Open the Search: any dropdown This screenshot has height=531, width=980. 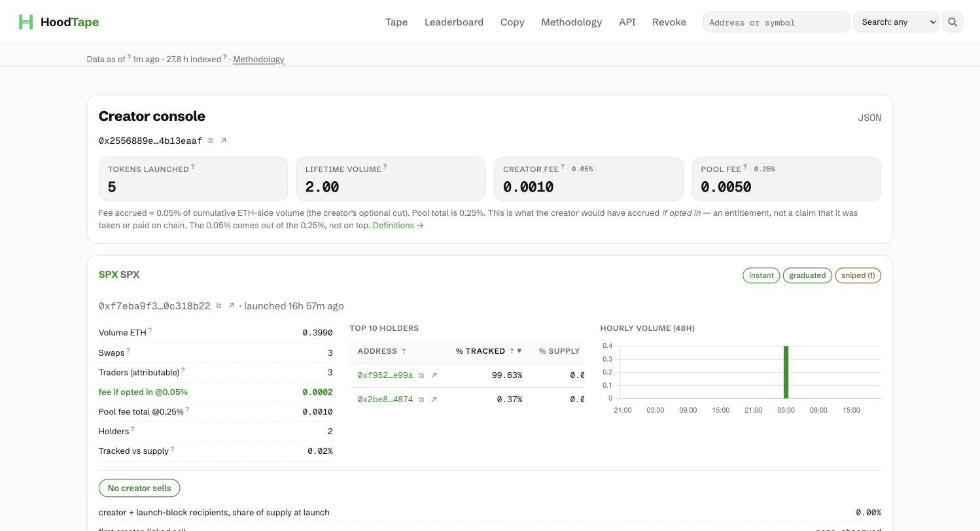coord(896,22)
